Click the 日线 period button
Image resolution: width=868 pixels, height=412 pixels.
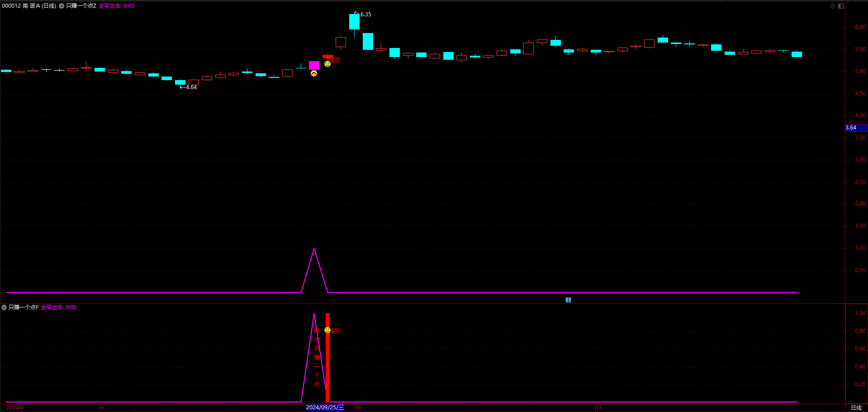(856, 408)
